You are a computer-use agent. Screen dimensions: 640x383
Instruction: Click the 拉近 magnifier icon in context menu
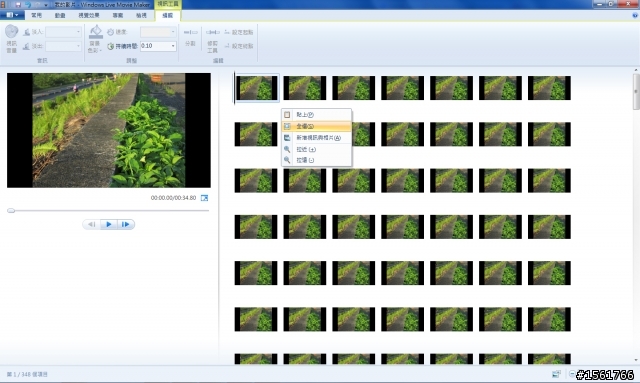point(287,149)
